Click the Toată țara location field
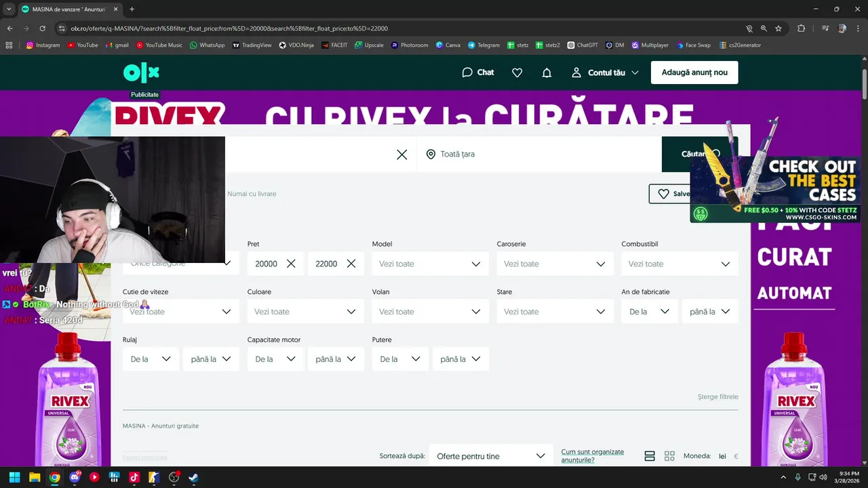 539,155
